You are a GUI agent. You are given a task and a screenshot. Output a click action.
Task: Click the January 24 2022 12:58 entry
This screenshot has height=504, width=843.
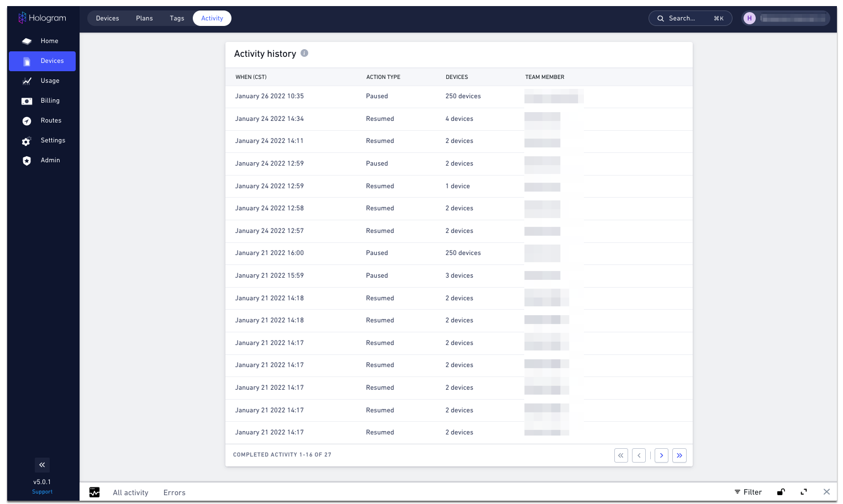coord(270,208)
